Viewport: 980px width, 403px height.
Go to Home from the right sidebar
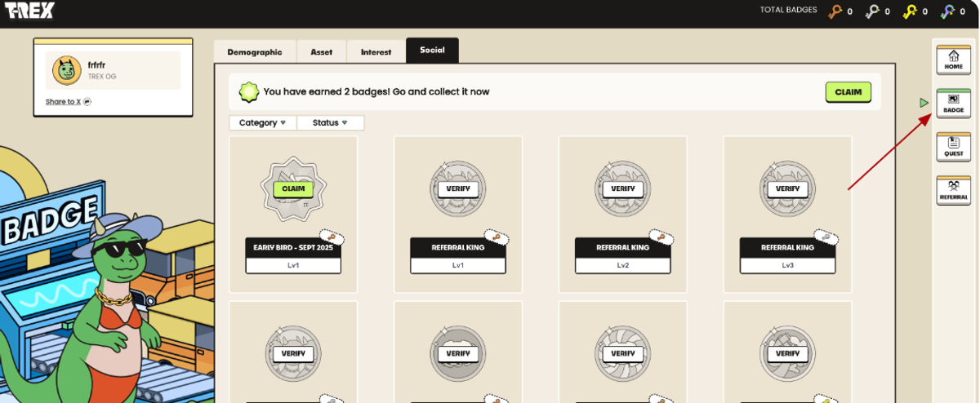coord(953,60)
